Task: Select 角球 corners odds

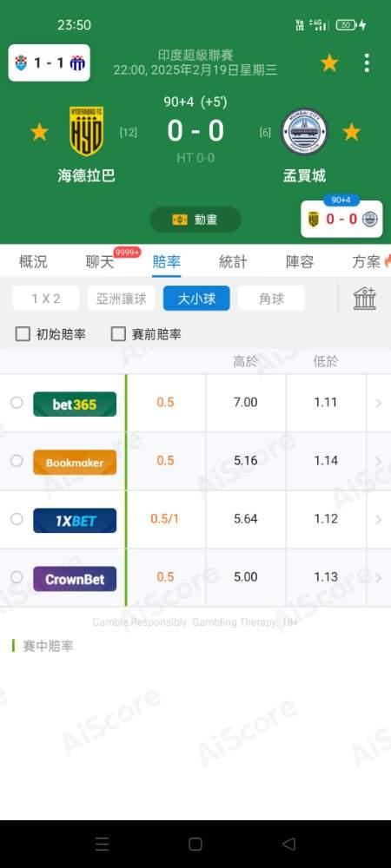Action: coord(271,299)
